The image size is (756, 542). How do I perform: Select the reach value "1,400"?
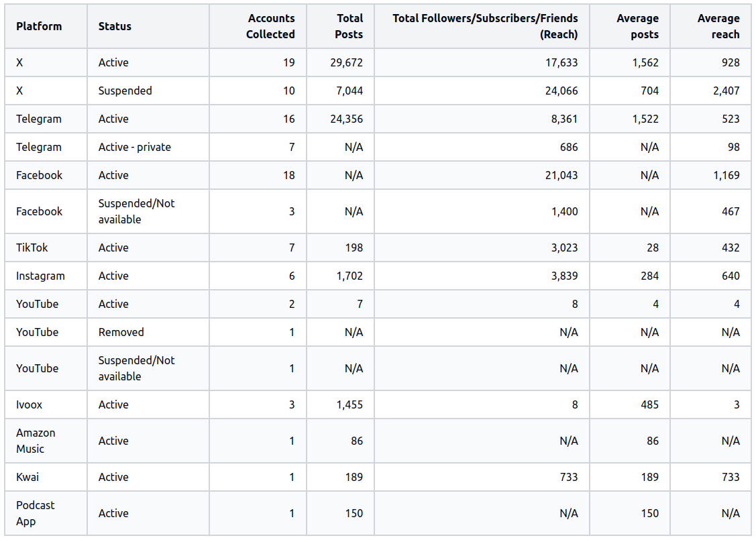click(x=565, y=212)
